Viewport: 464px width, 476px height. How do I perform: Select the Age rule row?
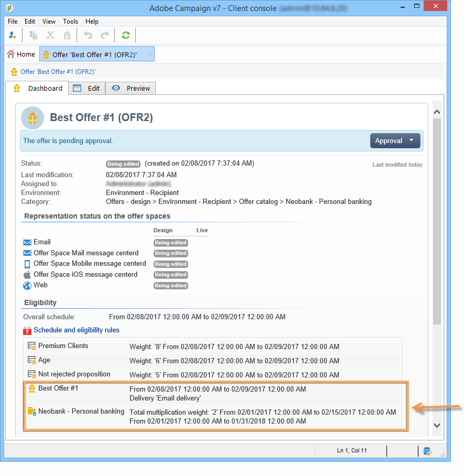pos(212,360)
